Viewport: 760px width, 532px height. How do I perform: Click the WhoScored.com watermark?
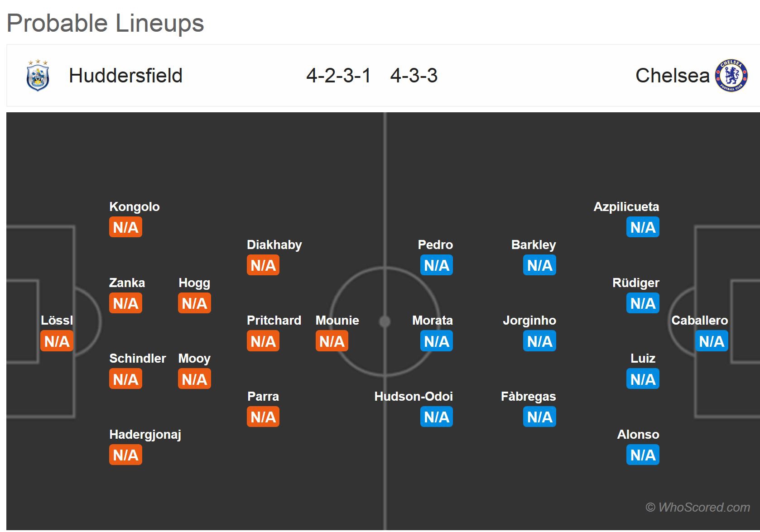tap(698, 508)
